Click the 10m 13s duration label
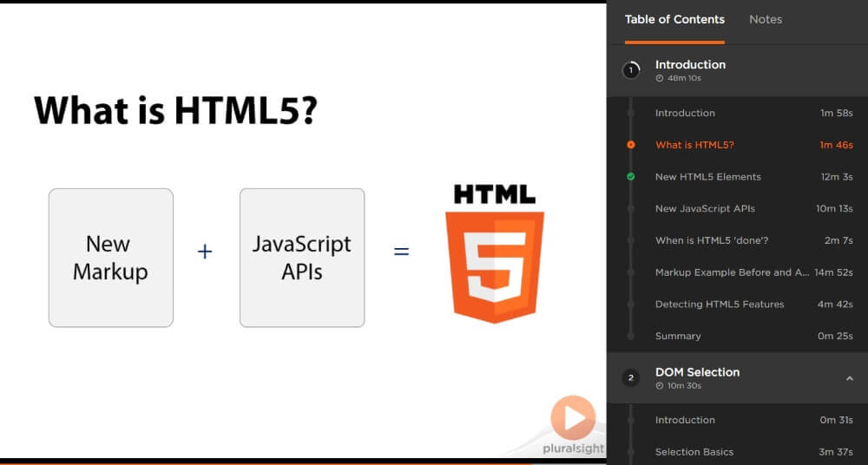Viewport: 868px width, 465px height. 834,209
